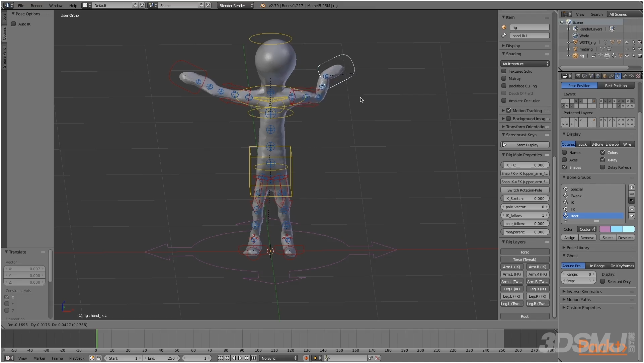Toggle the rig object visibility eye

[x=627, y=56]
